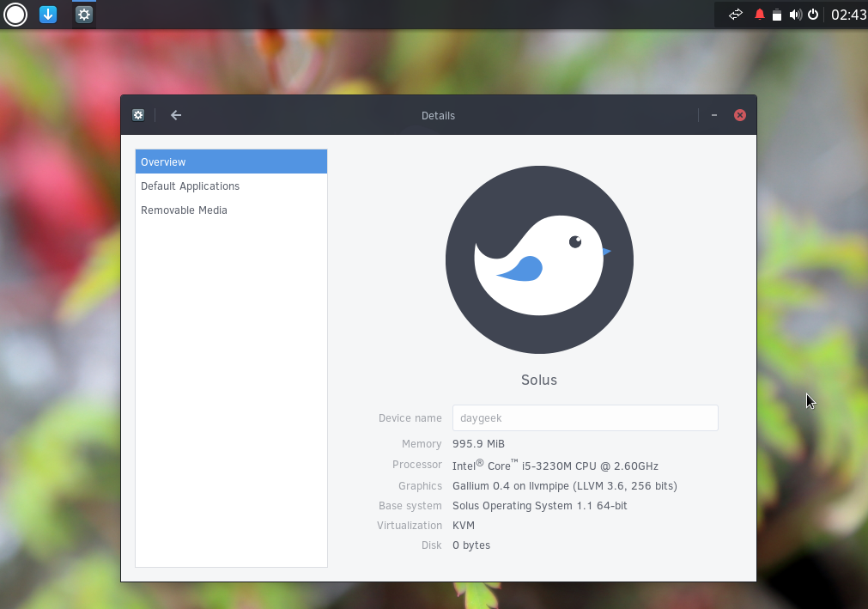
Task: Click the Details window title text
Action: click(x=438, y=116)
